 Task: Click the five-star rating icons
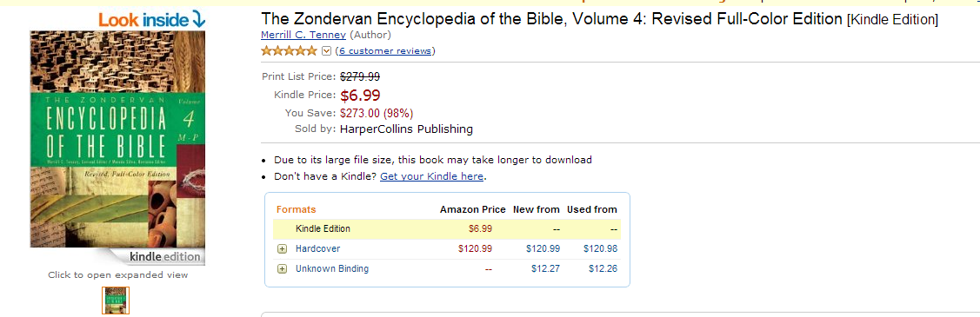pos(289,50)
